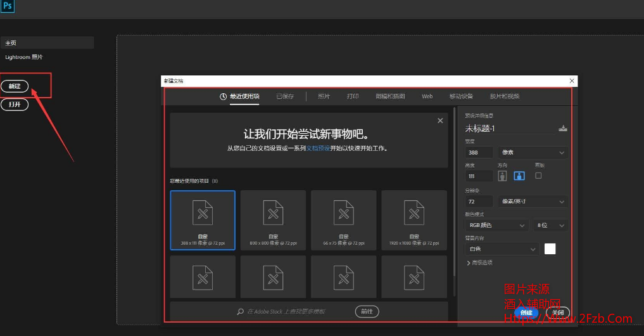Switch to the Web tab
Screen dimensions: 644x336
(x=427, y=96)
